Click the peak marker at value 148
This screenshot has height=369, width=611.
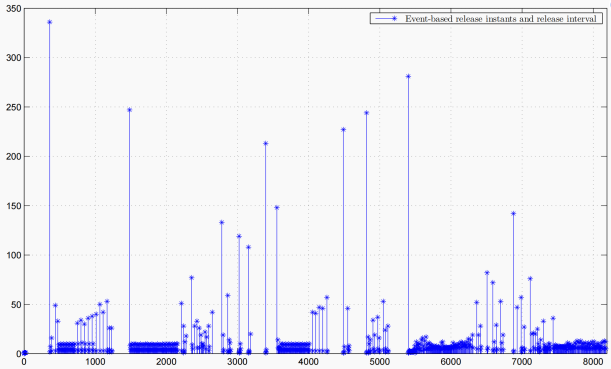point(277,208)
